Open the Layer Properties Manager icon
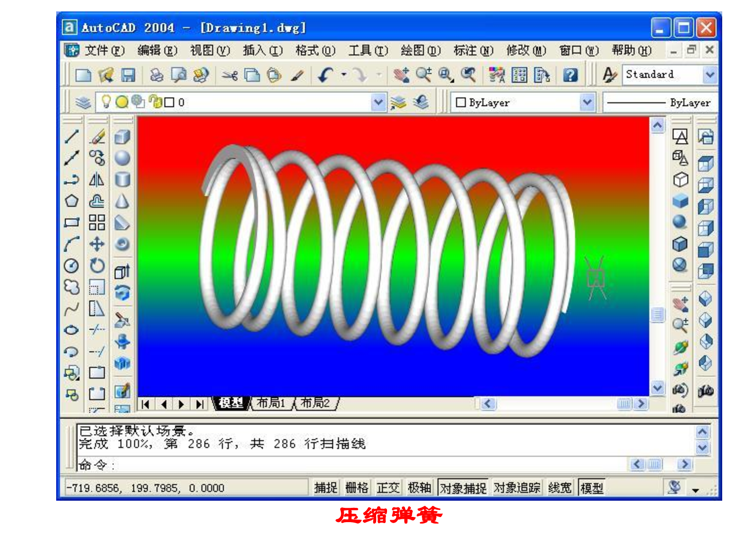This screenshot has height=535, width=756. (x=83, y=102)
